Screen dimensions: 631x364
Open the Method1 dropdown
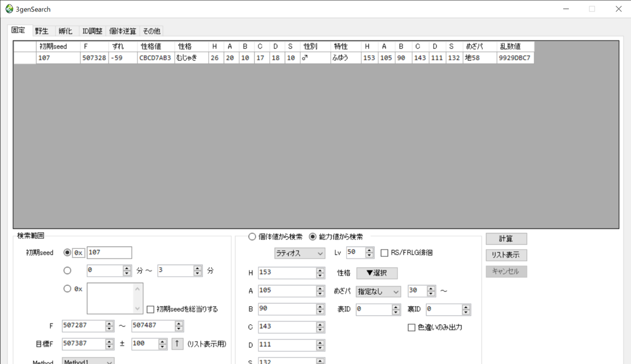88,361
